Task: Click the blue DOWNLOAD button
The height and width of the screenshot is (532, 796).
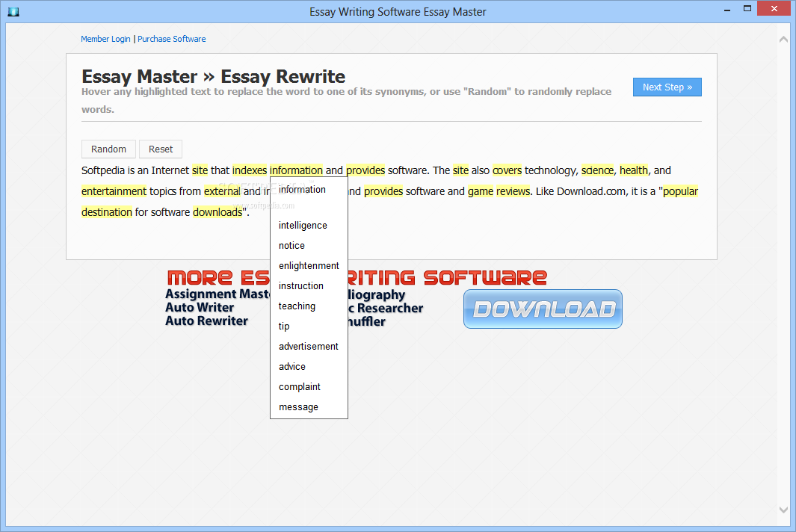Action: (x=543, y=309)
